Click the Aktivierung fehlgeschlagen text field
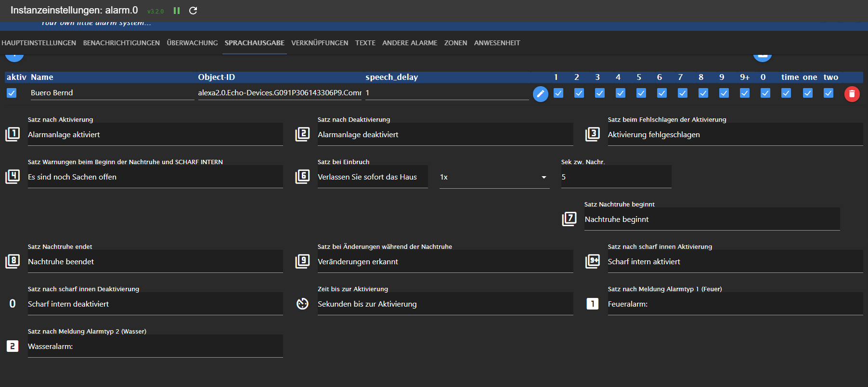Image resolution: width=868 pixels, height=387 pixels. pyautogui.click(x=735, y=134)
